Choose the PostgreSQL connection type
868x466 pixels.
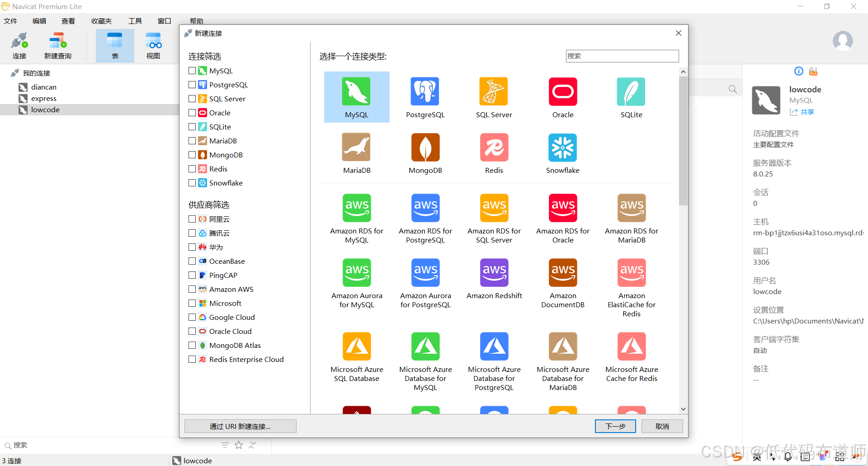tap(425, 97)
